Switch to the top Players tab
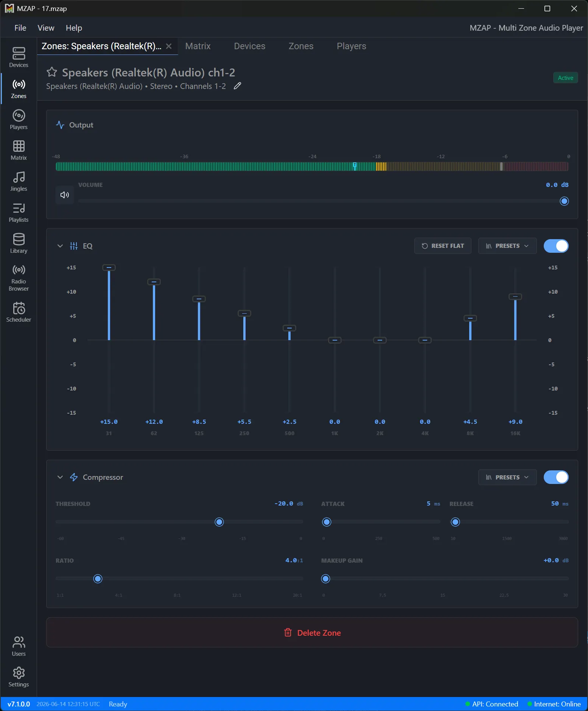 352,46
